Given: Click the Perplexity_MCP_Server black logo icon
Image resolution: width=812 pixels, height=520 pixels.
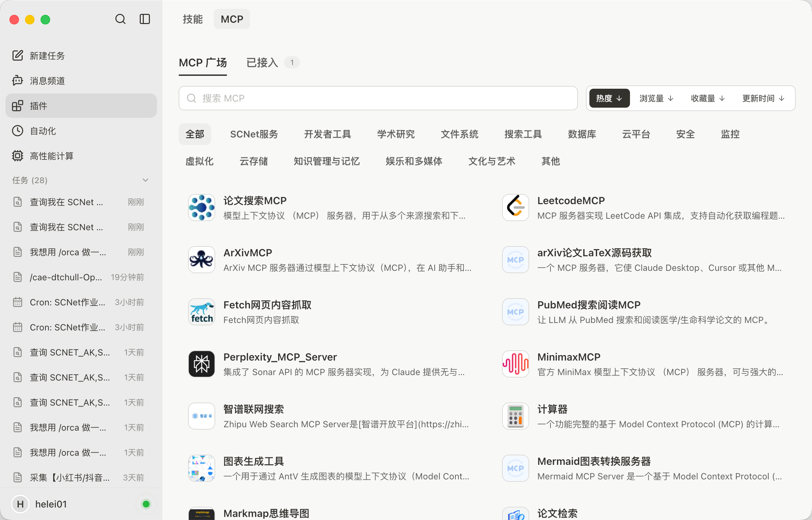Looking at the screenshot, I should pos(202,364).
